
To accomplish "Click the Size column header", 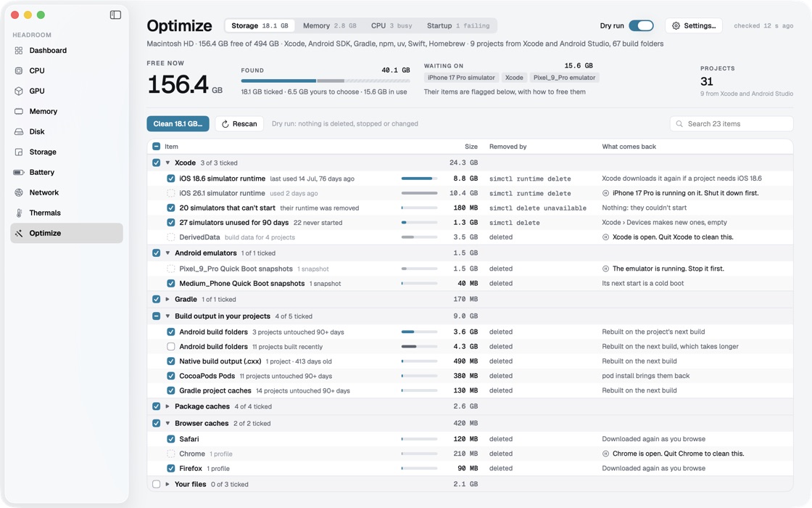I will (x=471, y=147).
